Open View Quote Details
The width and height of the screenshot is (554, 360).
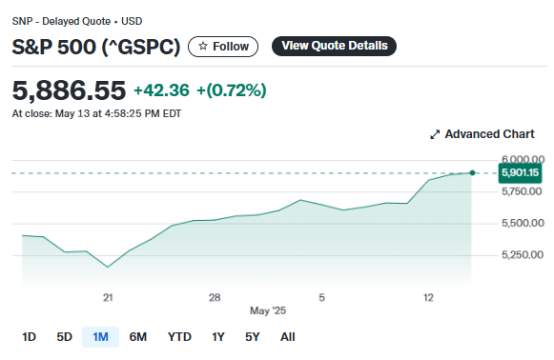click(x=334, y=46)
